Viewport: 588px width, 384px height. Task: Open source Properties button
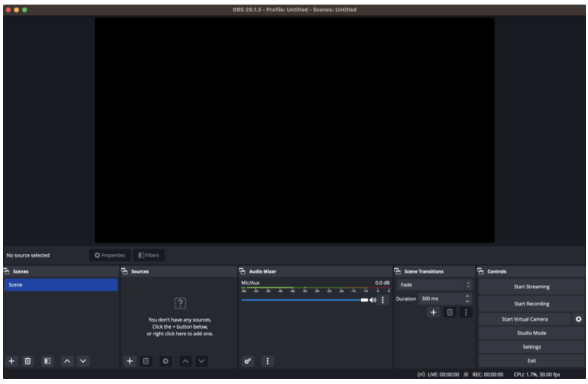click(110, 255)
